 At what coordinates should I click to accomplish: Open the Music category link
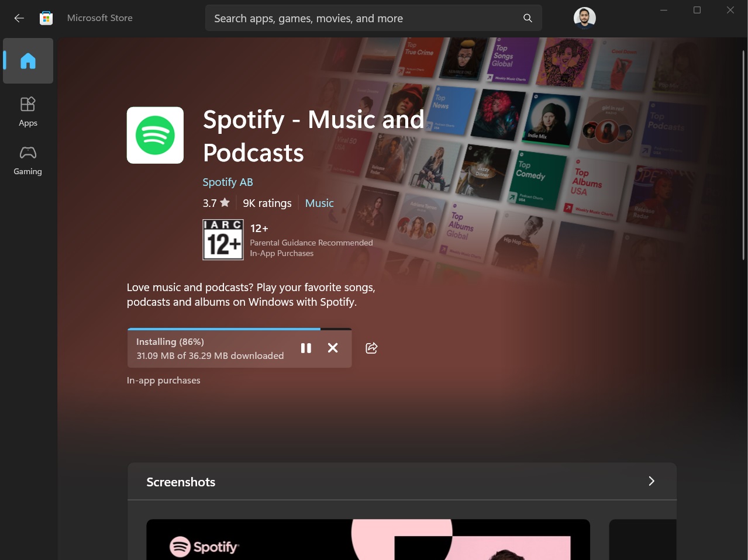tap(319, 203)
